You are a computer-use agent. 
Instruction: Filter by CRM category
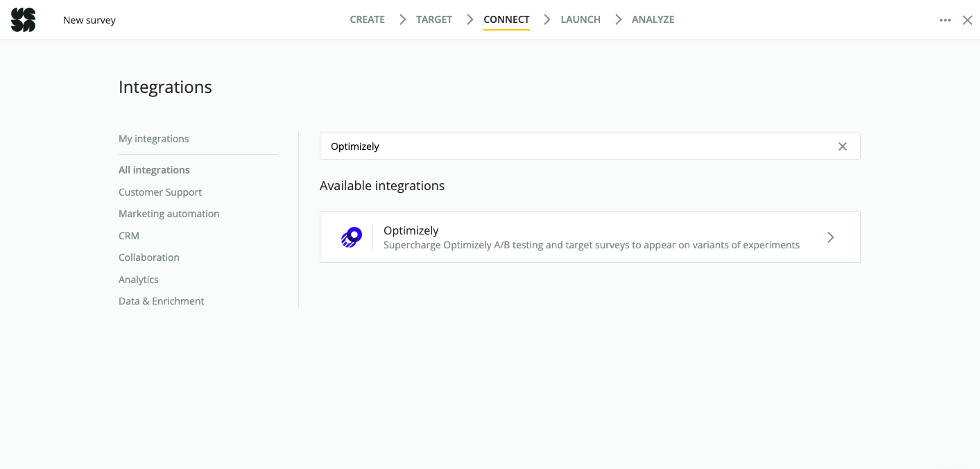point(129,236)
